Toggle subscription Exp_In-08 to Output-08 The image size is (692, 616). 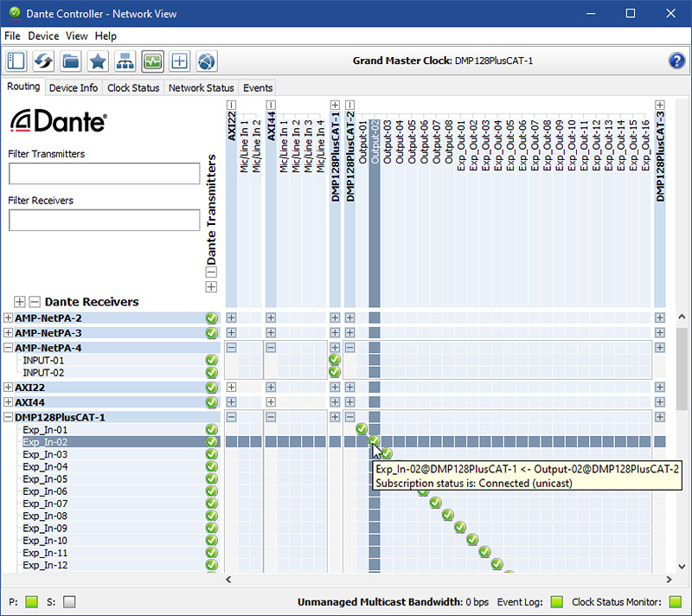[448, 515]
